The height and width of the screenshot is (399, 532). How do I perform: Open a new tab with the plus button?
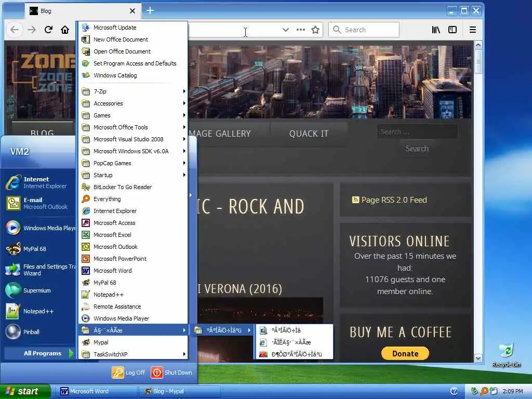[150, 10]
